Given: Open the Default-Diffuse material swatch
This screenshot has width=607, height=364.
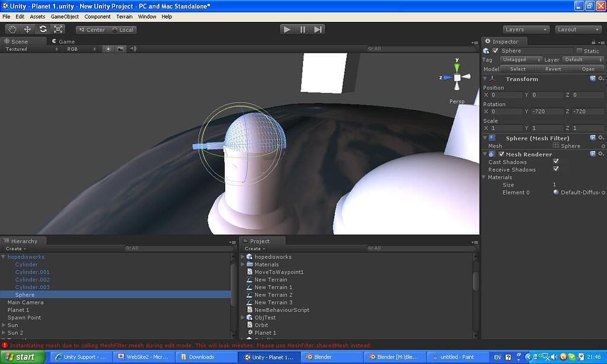Looking at the screenshot, I should point(555,191).
